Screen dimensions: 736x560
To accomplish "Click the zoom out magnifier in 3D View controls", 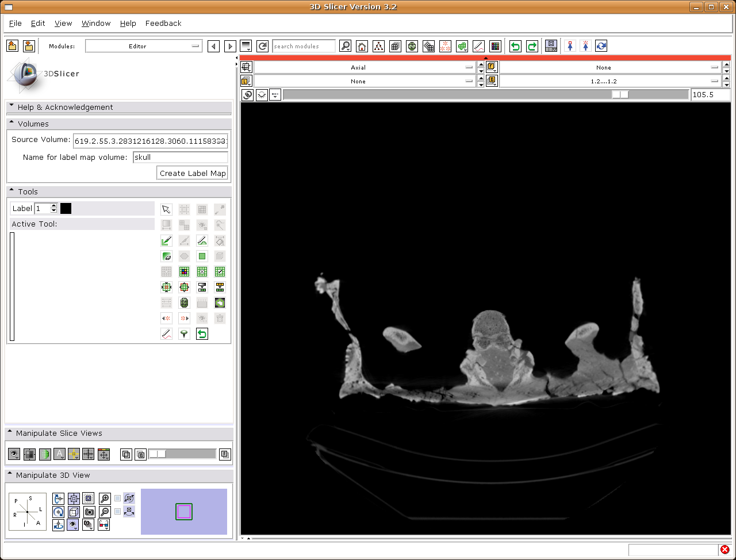I will click(x=105, y=512).
